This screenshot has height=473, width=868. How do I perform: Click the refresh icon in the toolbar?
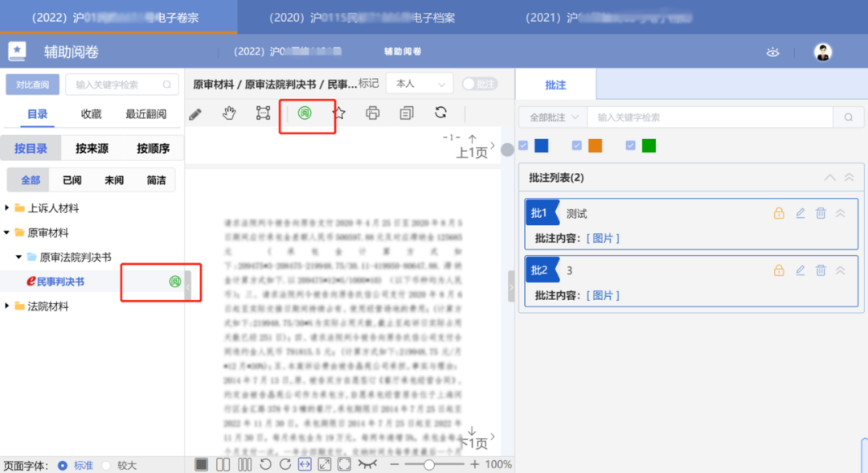click(440, 113)
